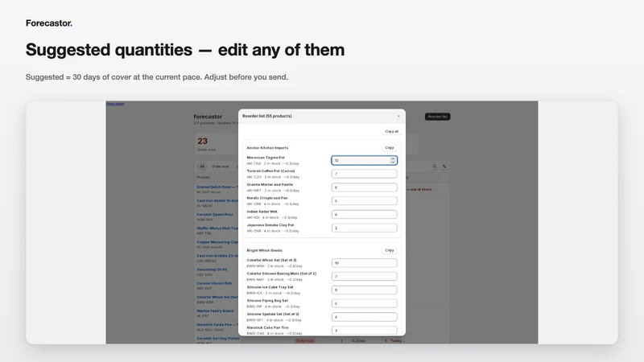Viewport: 644px width, 362px height.
Task: Click the Moroccan Tagine Pot product name
Action: pos(266,158)
